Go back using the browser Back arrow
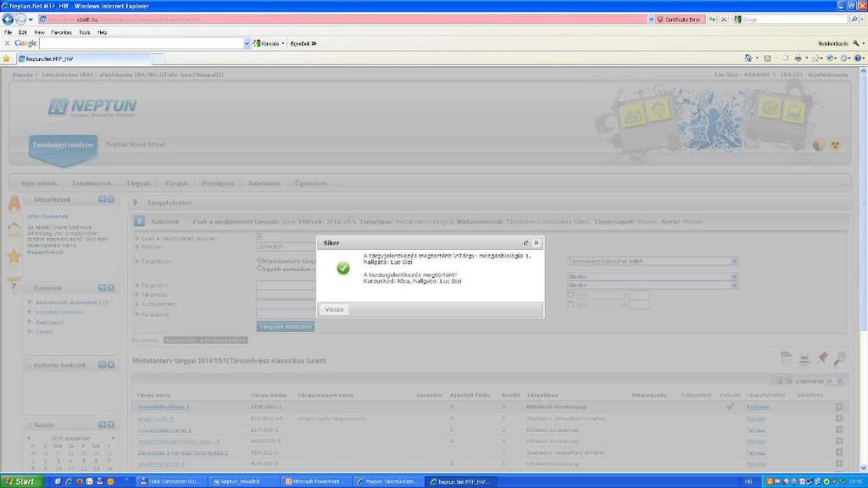The image size is (868, 488). click(x=8, y=19)
